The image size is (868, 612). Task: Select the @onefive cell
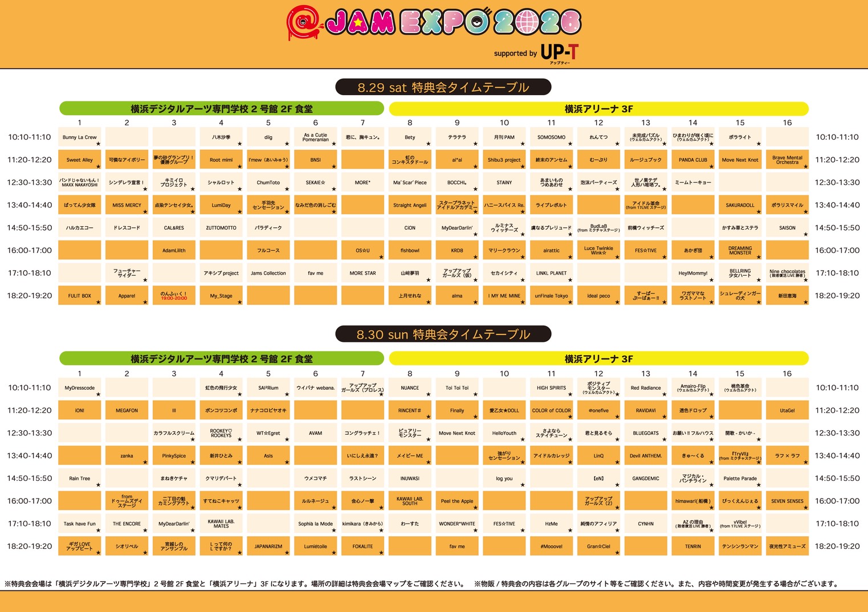pyautogui.click(x=598, y=410)
